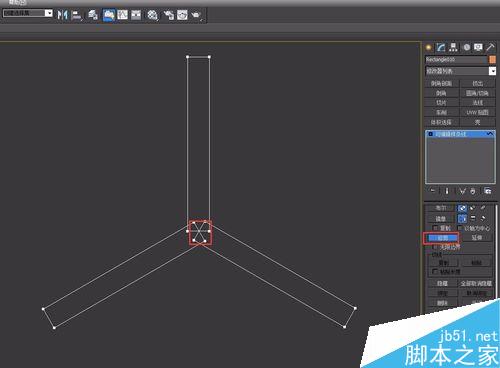Open the Rendered Frame Window icon

182,15
